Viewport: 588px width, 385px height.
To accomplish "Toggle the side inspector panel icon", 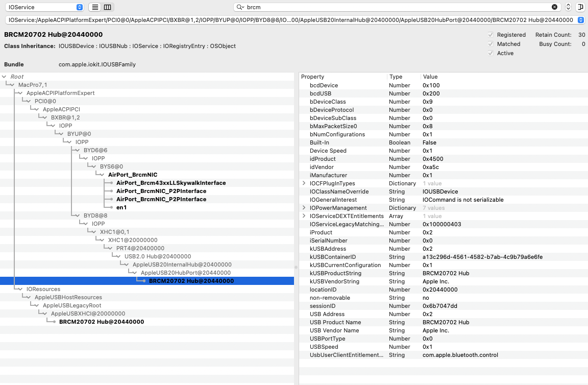I will (580, 7).
